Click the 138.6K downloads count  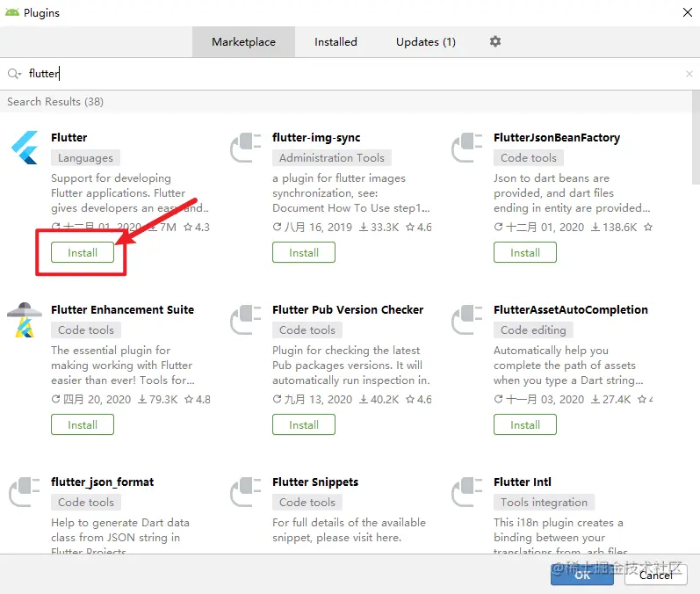(614, 228)
